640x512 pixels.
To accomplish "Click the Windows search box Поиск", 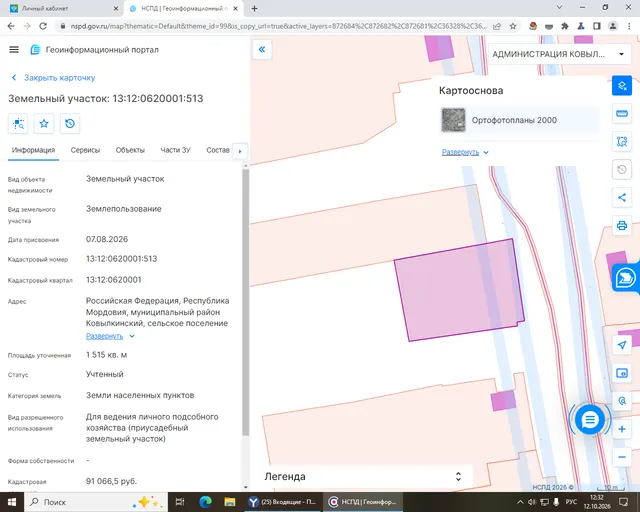I will (x=96, y=502).
